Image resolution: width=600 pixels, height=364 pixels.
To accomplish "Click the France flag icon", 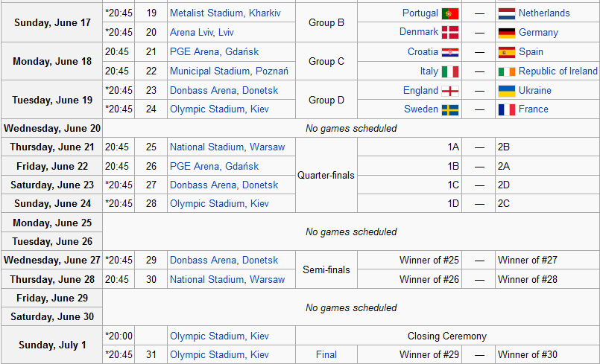I will 507,109.
